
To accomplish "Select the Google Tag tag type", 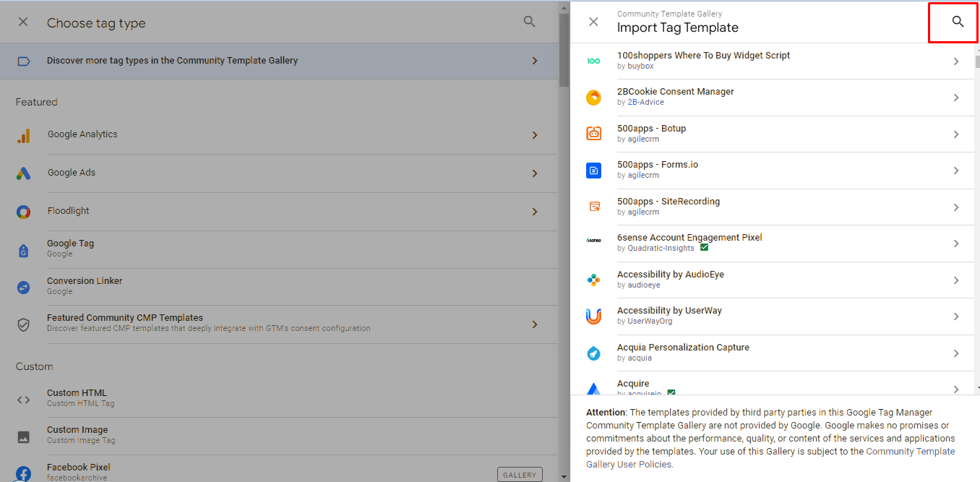I will click(279, 250).
